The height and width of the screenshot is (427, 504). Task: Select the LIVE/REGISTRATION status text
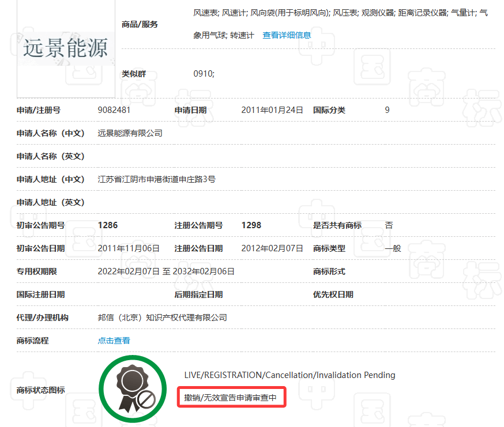(x=289, y=375)
